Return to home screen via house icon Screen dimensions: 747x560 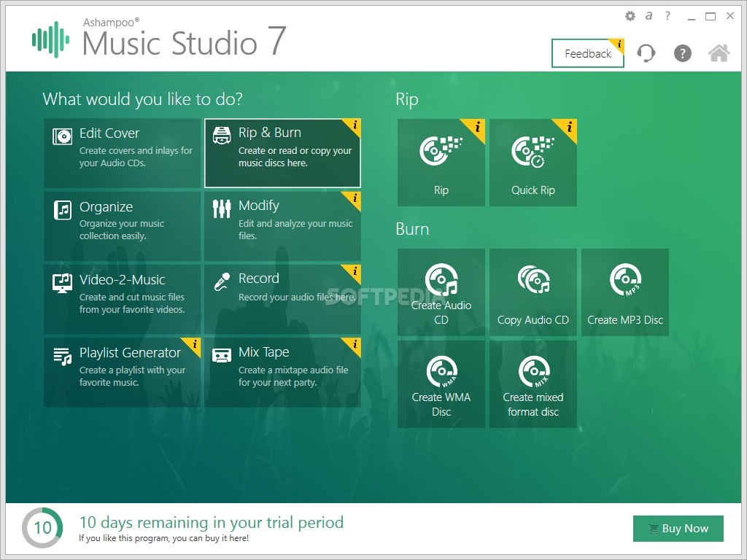click(719, 52)
